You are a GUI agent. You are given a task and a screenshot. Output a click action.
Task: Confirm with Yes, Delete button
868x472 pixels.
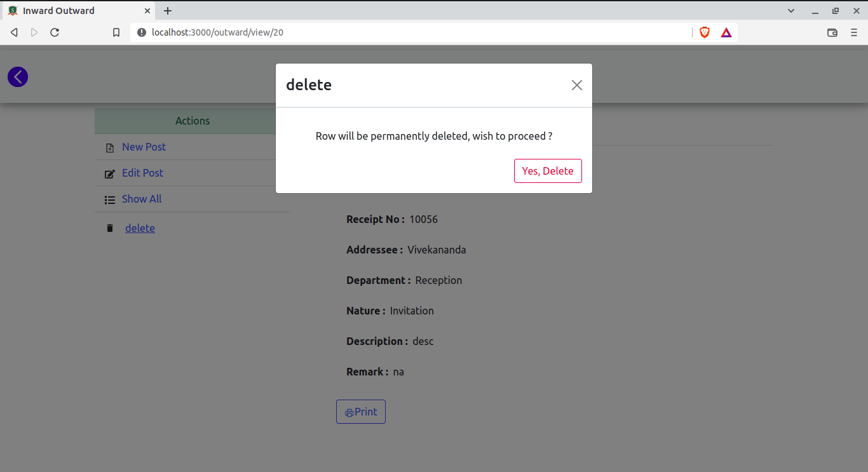point(548,171)
